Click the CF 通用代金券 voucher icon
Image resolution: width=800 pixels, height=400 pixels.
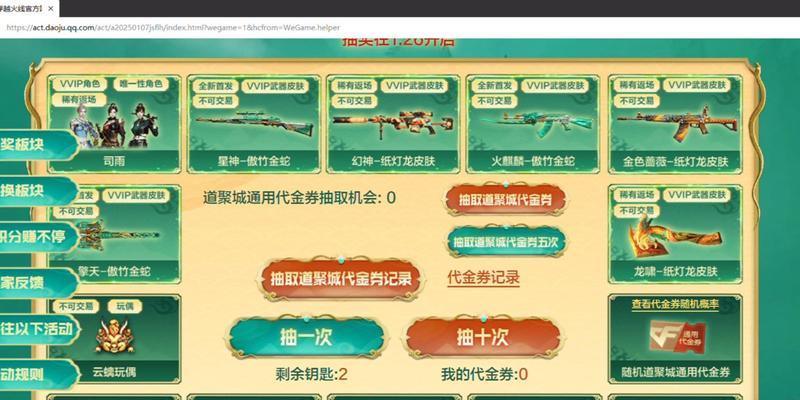click(x=677, y=336)
